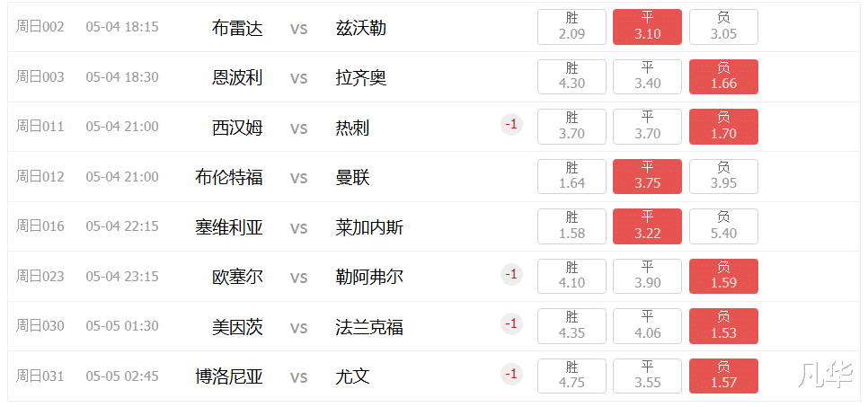Image resolution: width=868 pixels, height=407 pixels.
Task: Toggle 负 1.70 for 西汉姆 vs 热刺
Action: pos(723,127)
